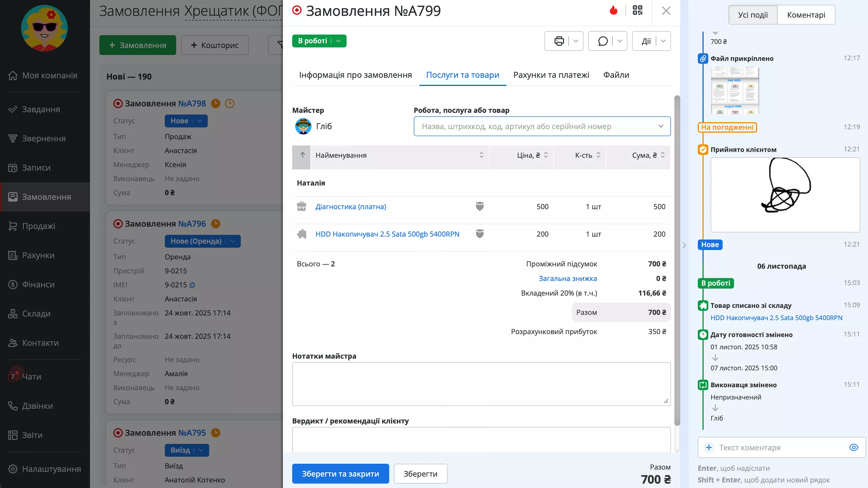Expand the Дії actions dropdown
Image resolution: width=868 pixels, height=488 pixels.
pos(663,41)
